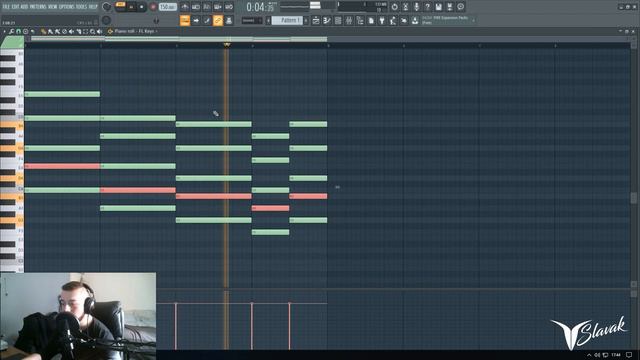Select the 150 tempo field
Image resolution: width=640 pixels, height=360 pixels.
(167, 7)
